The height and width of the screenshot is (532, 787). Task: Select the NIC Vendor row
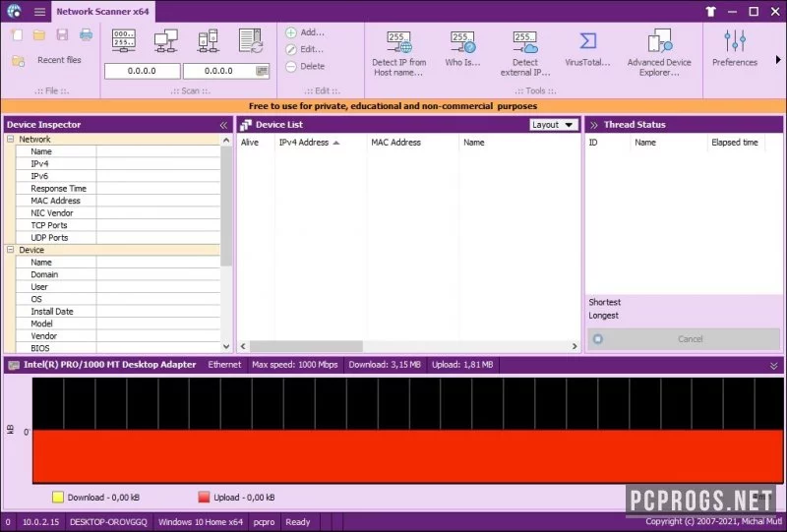coord(118,212)
